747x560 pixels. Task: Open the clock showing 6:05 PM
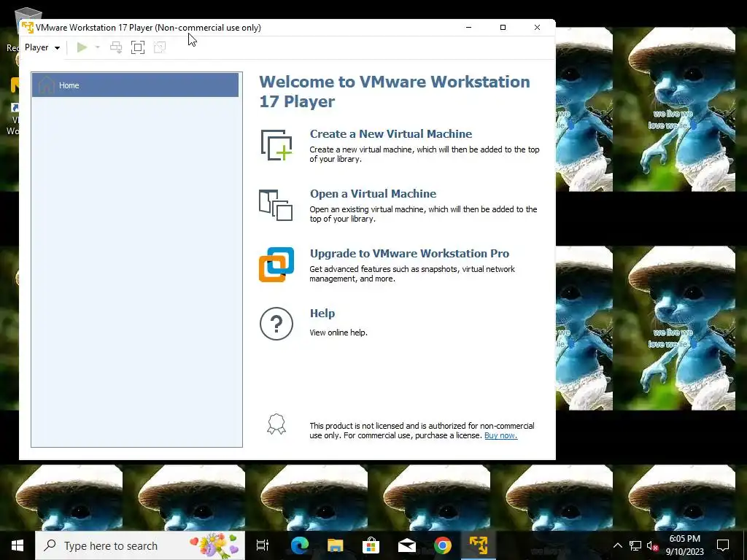coord(684,545)
